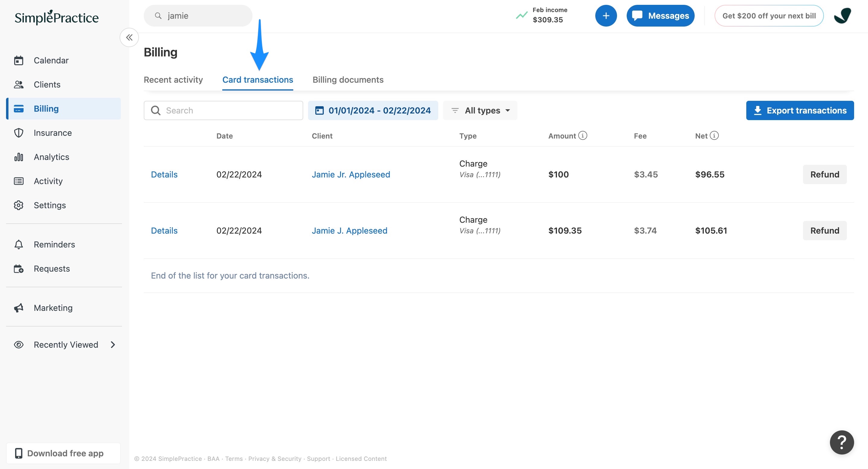Screen dimensions: 868x469
Task: Click the Billing card icon in sidebar
Action: (x=18, y=109)
